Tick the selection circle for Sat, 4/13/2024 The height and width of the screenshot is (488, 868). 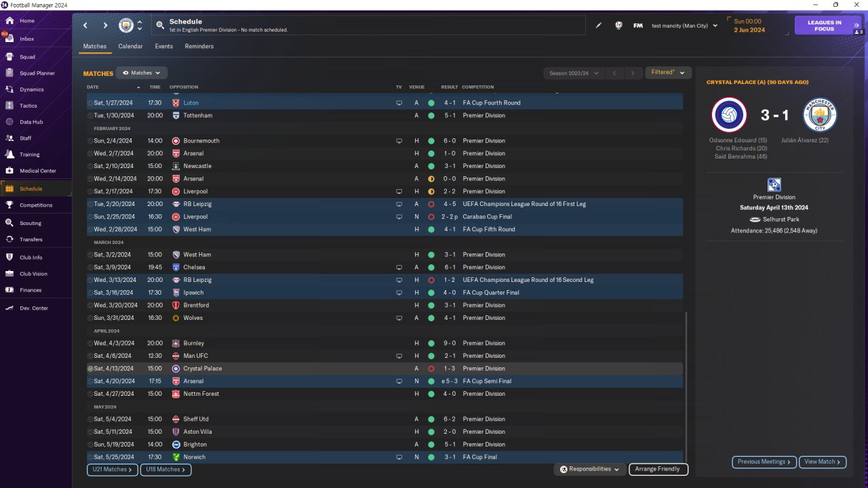(90, 369)
